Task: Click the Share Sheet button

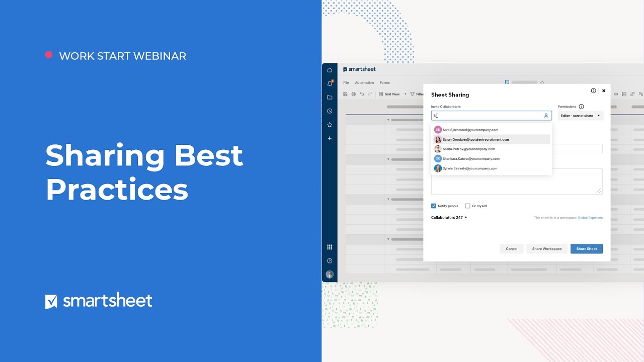Action: pyautogui.click(x=587, y=249)
